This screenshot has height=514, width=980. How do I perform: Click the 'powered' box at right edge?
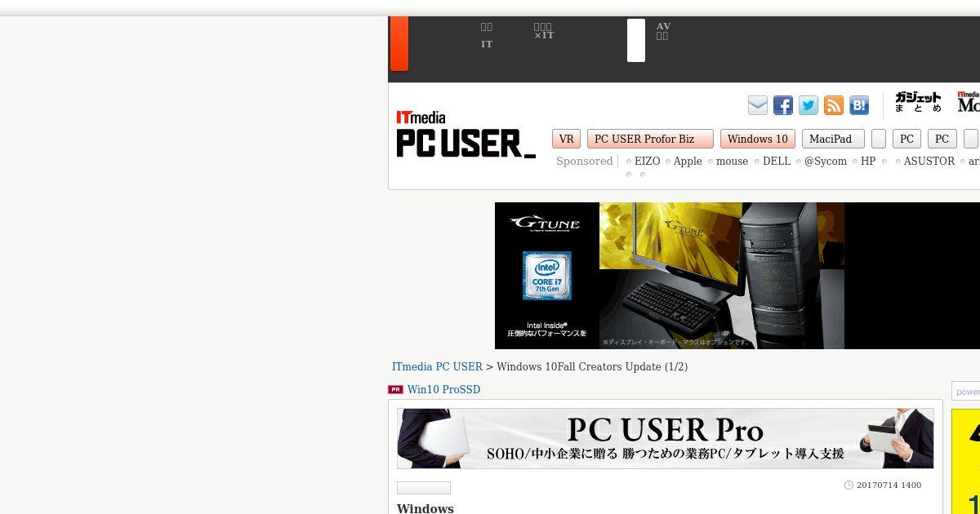tap(966, 392)
